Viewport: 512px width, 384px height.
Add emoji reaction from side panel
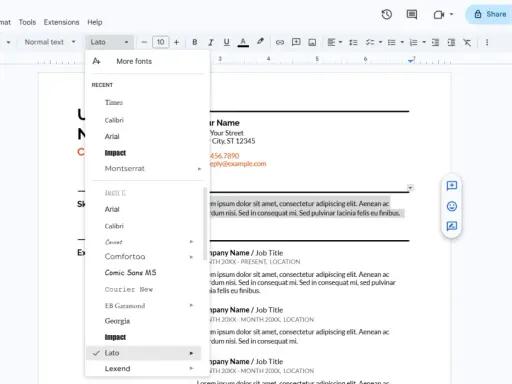point(452,206)
